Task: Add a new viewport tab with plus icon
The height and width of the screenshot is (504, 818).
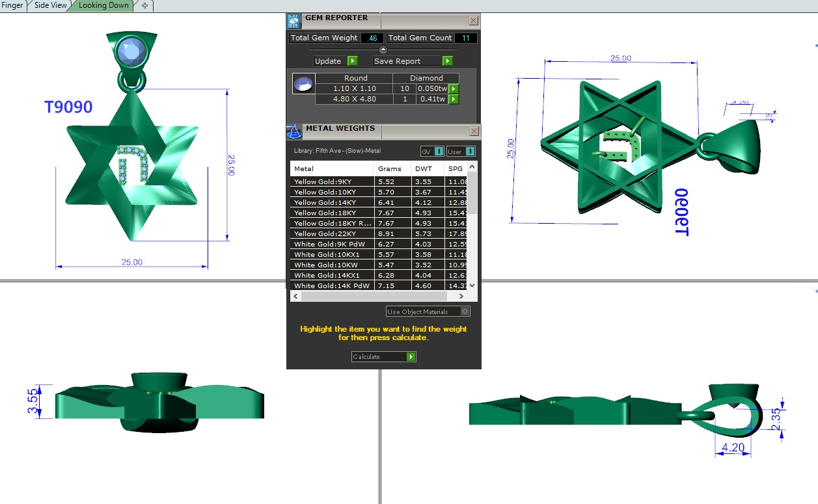Action: (x=144, y=6)
